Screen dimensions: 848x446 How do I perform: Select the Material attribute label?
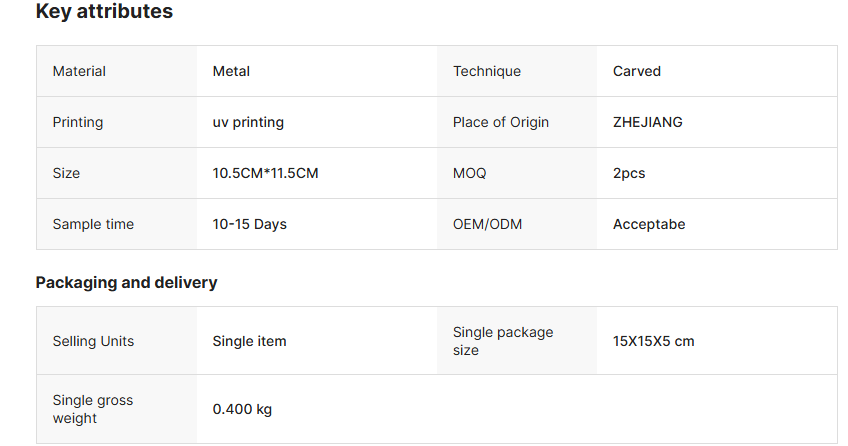(79, 71)
